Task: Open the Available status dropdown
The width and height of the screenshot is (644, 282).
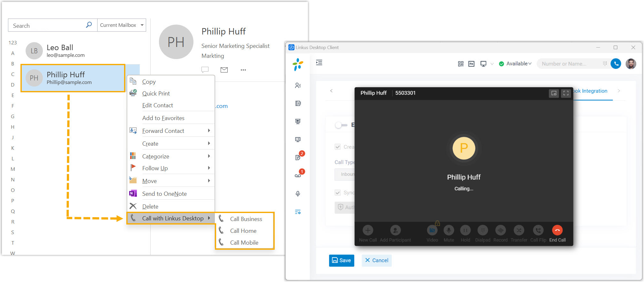Action: [515, 64]
